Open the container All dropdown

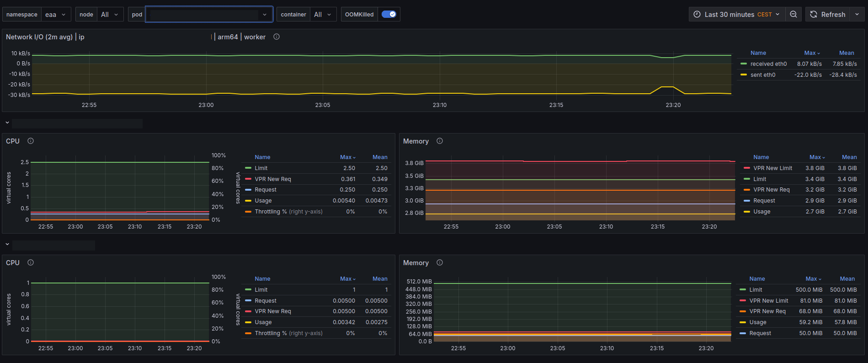(x=323, y=14)
